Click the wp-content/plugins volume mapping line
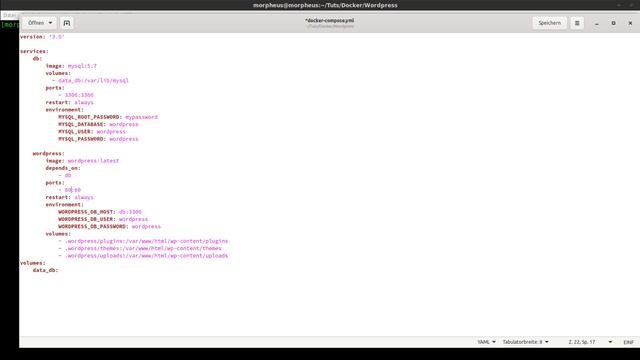640x360 pixels. 143,241
